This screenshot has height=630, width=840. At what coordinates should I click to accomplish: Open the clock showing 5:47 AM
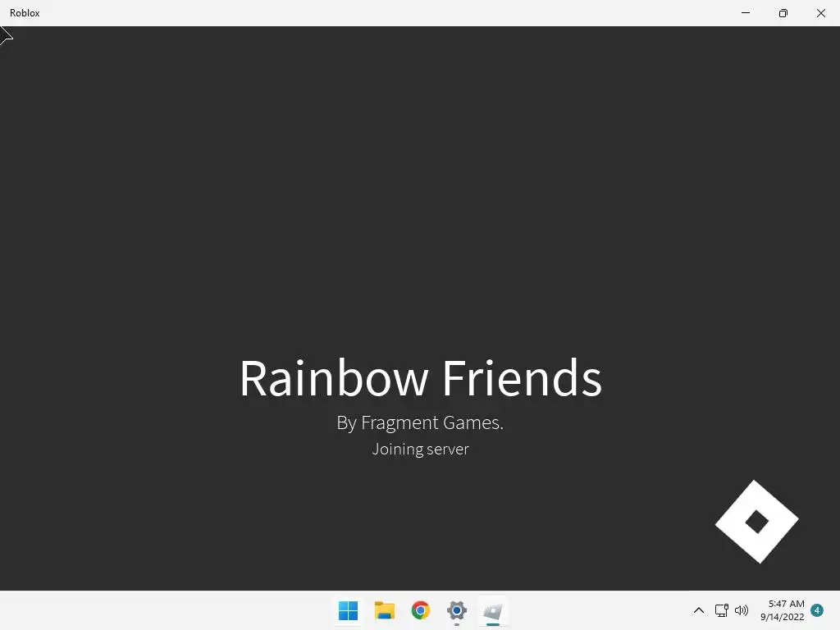(786, 604)
